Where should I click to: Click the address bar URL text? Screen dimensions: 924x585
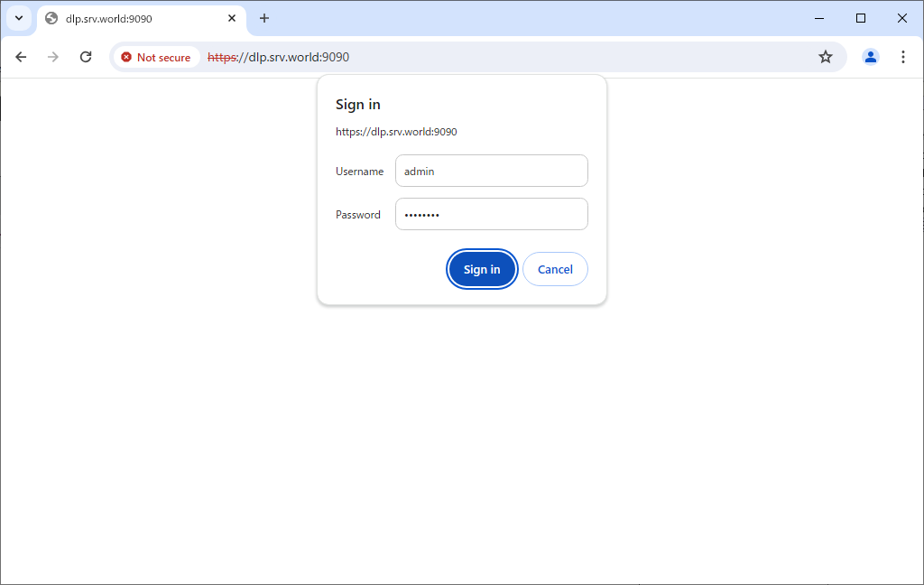coord(278,57)
